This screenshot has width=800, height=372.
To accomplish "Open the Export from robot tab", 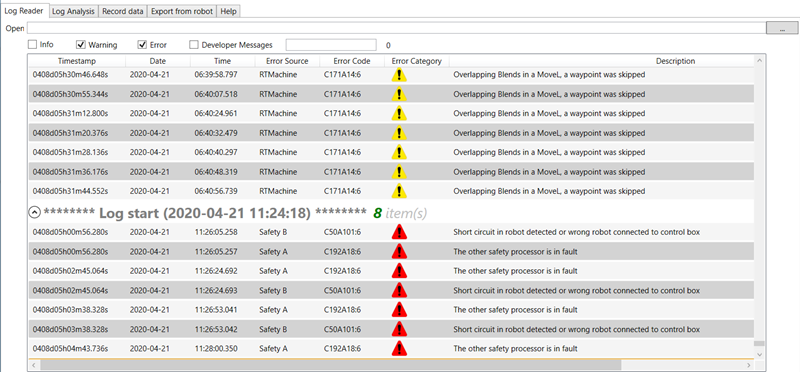I will [182, 11].
